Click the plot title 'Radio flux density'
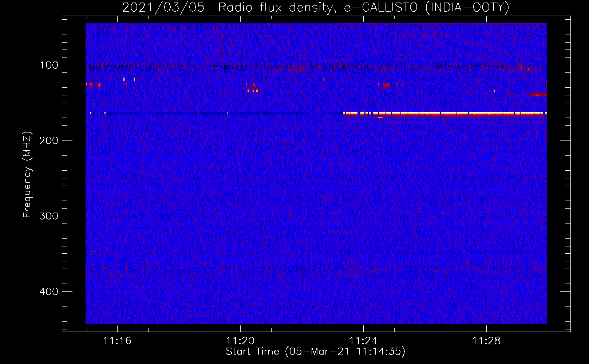Screen dimensions: 589x364 (275, 8)
